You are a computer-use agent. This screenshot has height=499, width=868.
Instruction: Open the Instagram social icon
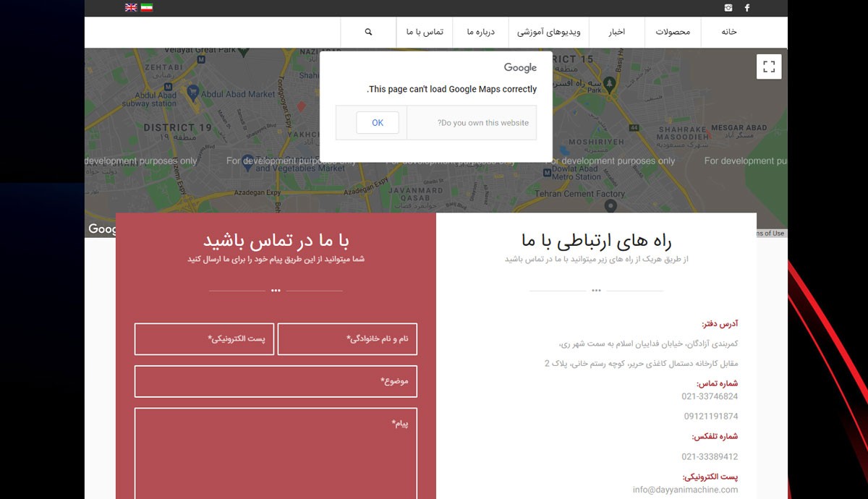click(728, 8)
